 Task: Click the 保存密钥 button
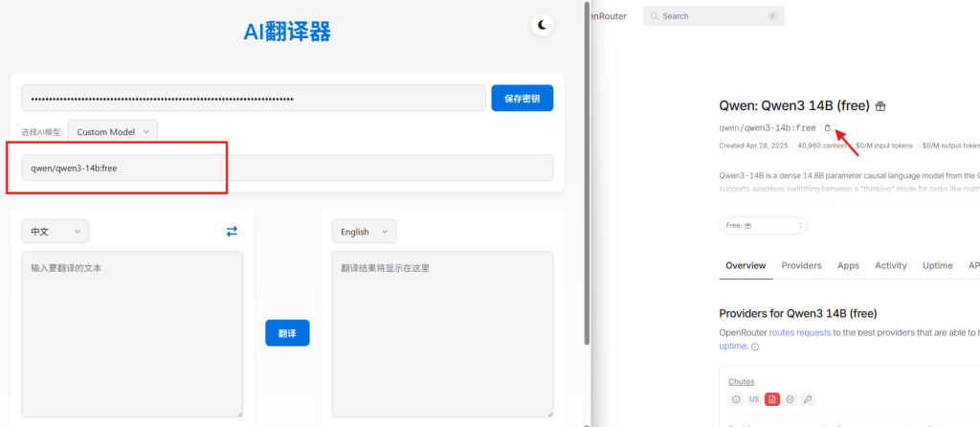(522, 99)
